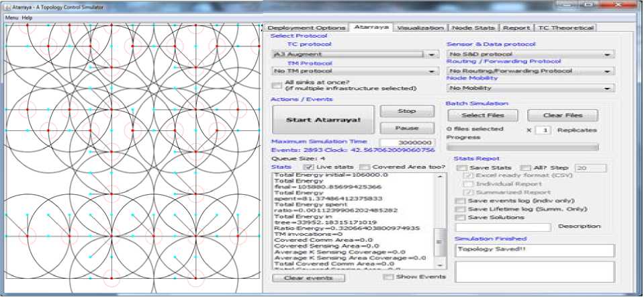The height and width of the screenshot is (297, 644).
Task: Click the Maximum Simulation Time field
Action: coord(407,142)
